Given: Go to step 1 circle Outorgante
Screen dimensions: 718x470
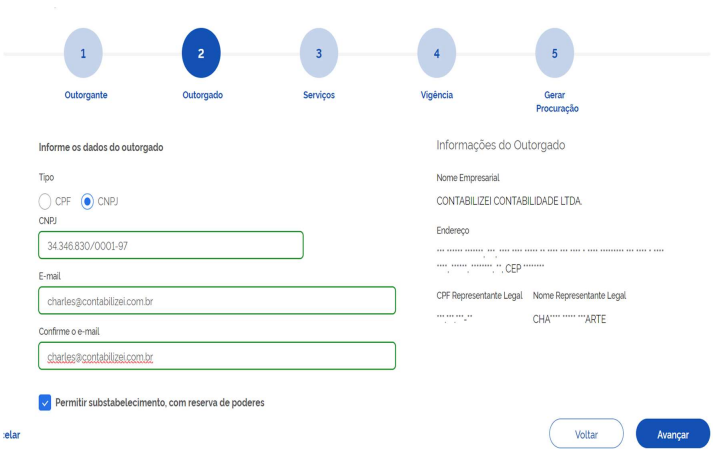Looking at the screenshot, I should coord(83,53).
